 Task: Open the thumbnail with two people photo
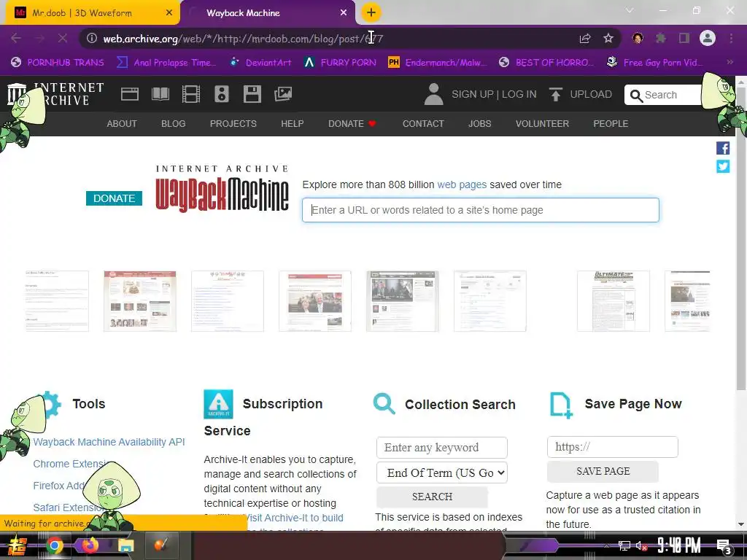(x=315, y=301)
